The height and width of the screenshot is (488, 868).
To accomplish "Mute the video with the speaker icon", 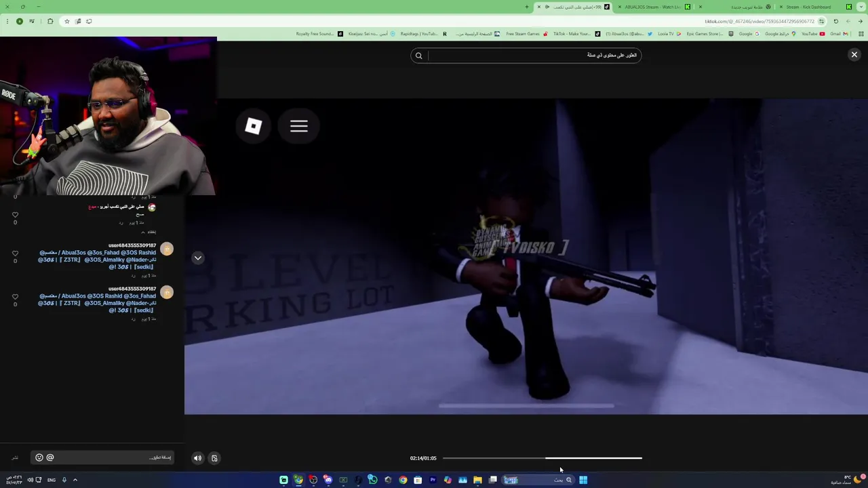I will pyautogui.click(x=197, y=458).
